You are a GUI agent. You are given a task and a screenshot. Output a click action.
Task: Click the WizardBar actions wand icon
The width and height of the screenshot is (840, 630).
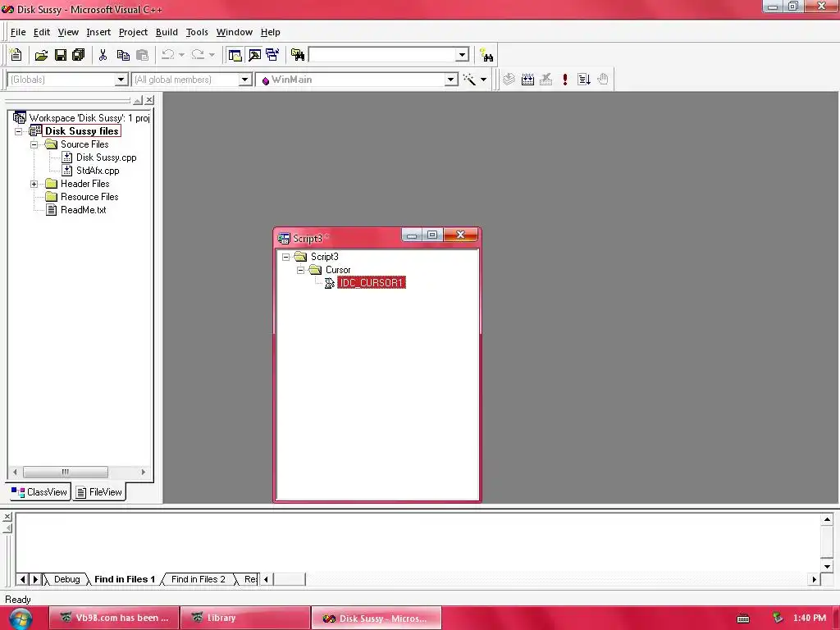(469, 80)
